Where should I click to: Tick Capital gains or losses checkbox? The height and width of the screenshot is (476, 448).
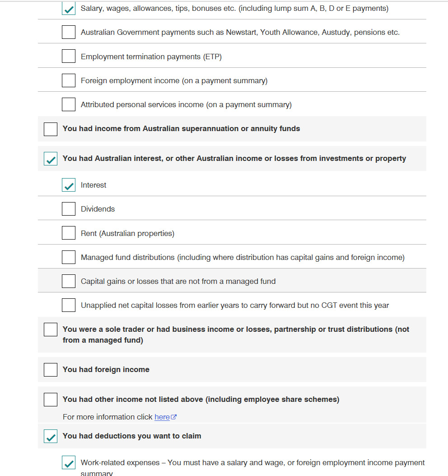[69, 281]
